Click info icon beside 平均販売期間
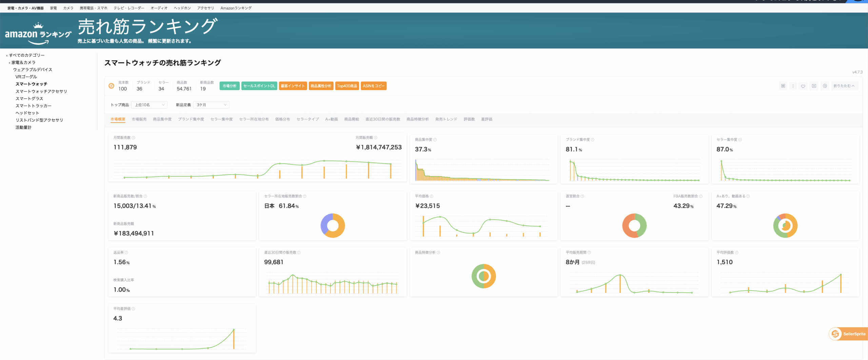The height and width of the screenshot is (360, 868). (x=589, y=253)
